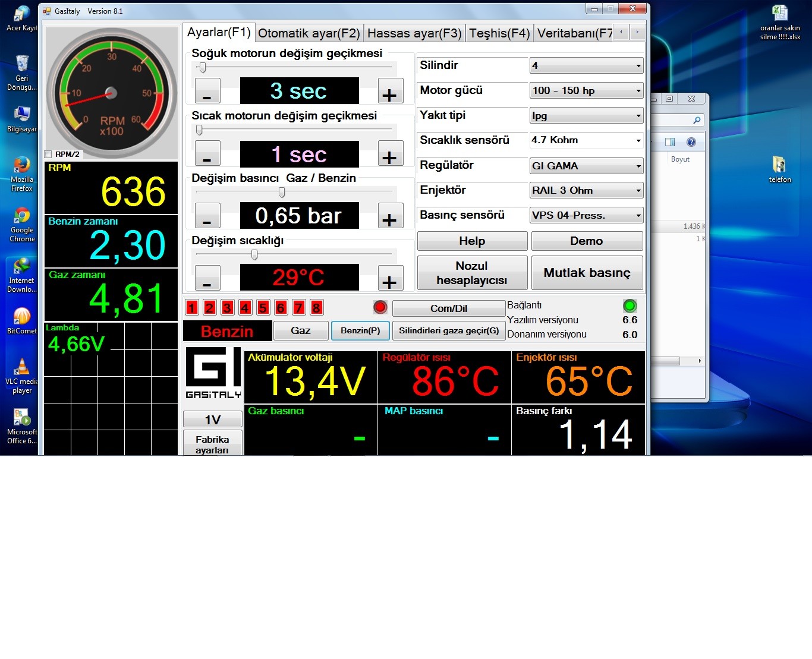Expand the Silindir dropdown
This screenshot has width=812, height=659.
click(586, 66)
